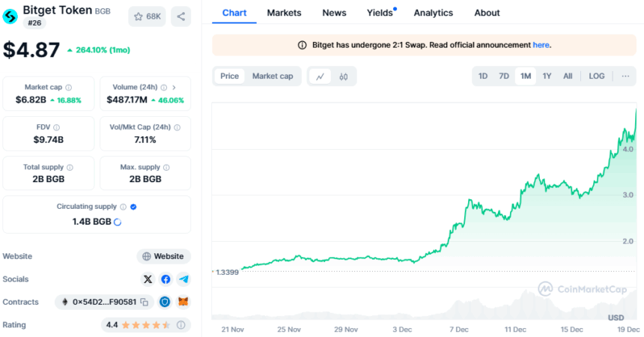644x337 pixels.
Task: Show Circulating supply info icon
Action: click(x=124, y=207)
